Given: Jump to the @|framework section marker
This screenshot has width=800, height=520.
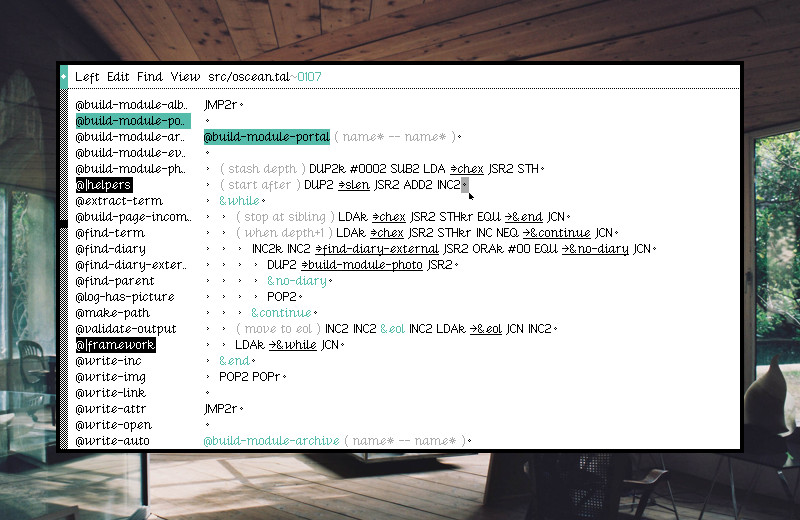Looking at the screenshot, I should click(x=115, y=345).
